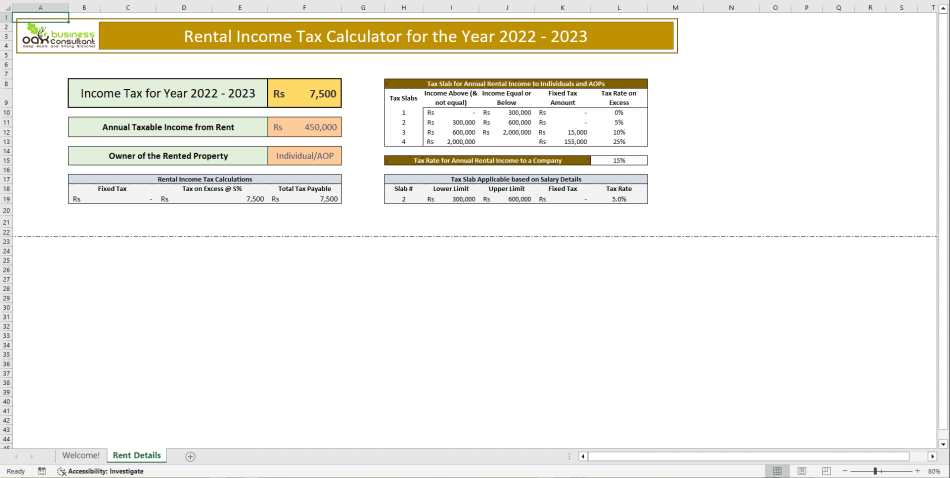The image size is (950, 478).
Task: Click the macro recording icon in status bar
Action: coord(42,471)
